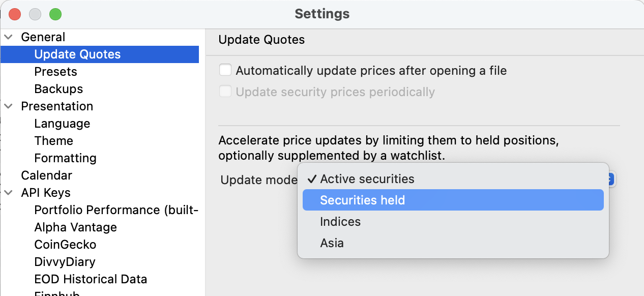
Task: Collapse the General tree section
Action: coord(9,37)
